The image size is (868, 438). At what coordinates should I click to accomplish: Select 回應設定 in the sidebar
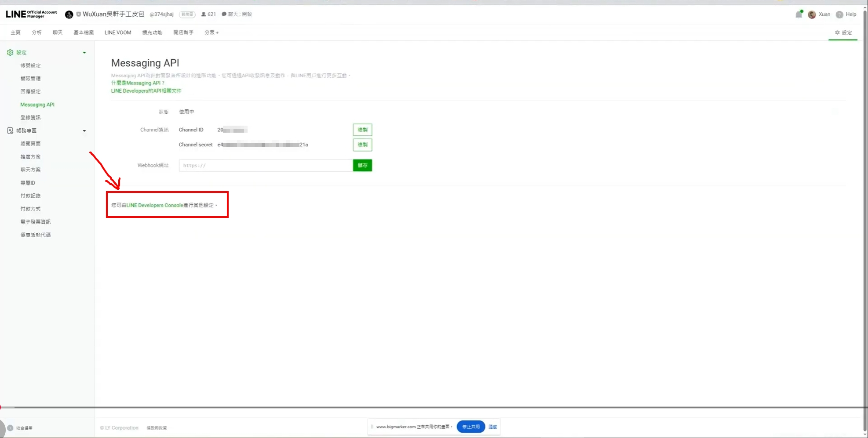click(x=30, y=91)
